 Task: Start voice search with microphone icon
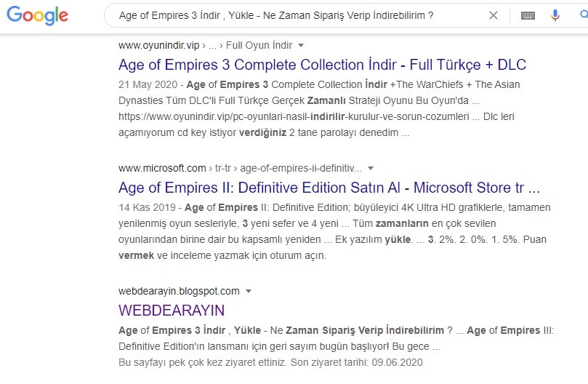[555, 15]
